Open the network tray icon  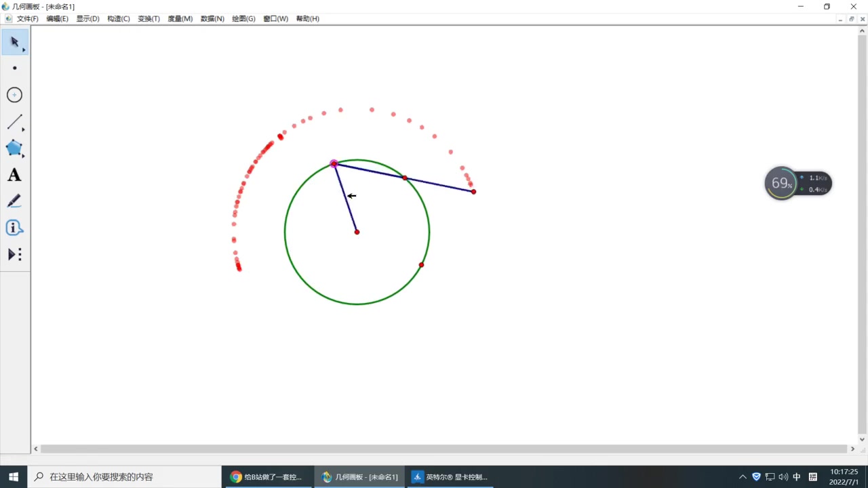point(770,476)
